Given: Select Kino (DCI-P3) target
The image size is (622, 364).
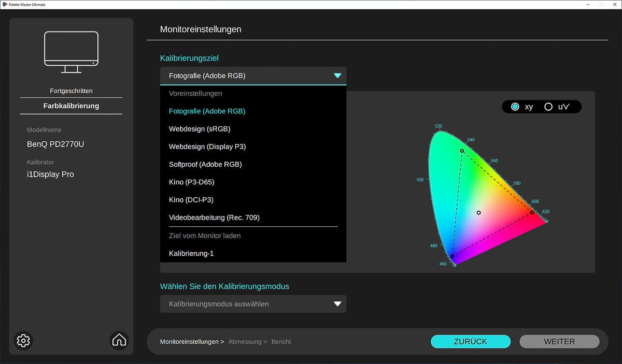Looking at the screenshot, I should coord(191,200).
